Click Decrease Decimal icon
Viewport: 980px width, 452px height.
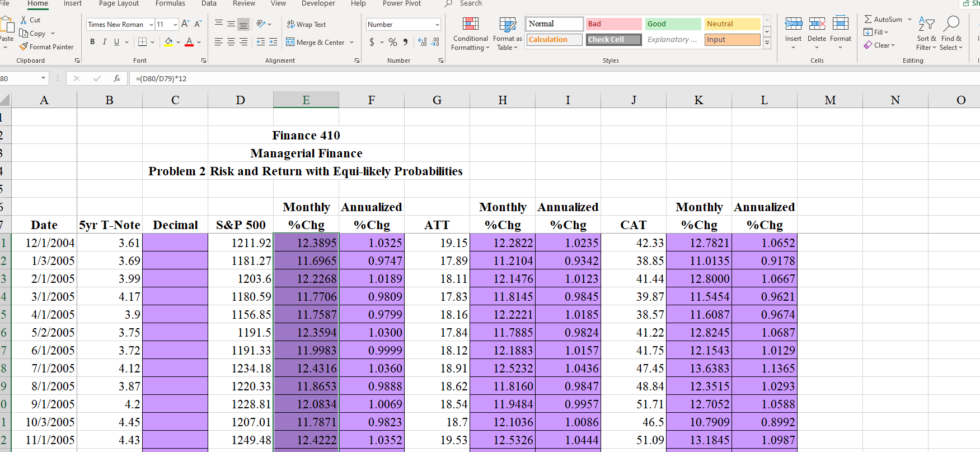(435, 42)
